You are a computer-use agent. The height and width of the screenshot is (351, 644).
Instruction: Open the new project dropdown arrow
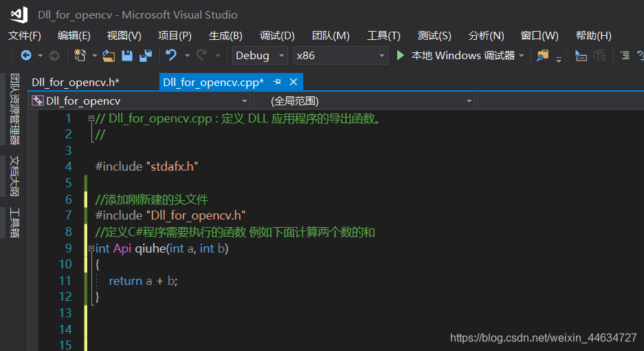[x=94, y=56]
